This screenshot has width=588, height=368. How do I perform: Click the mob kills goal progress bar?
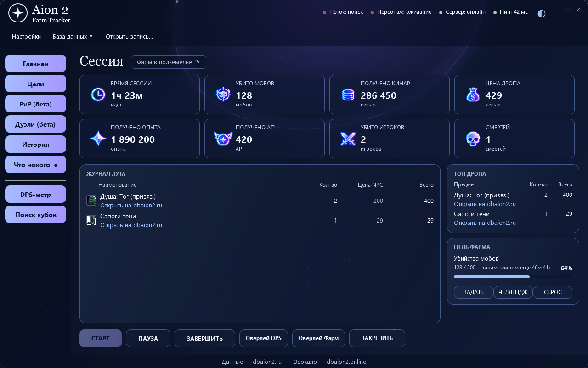[513, 277]
